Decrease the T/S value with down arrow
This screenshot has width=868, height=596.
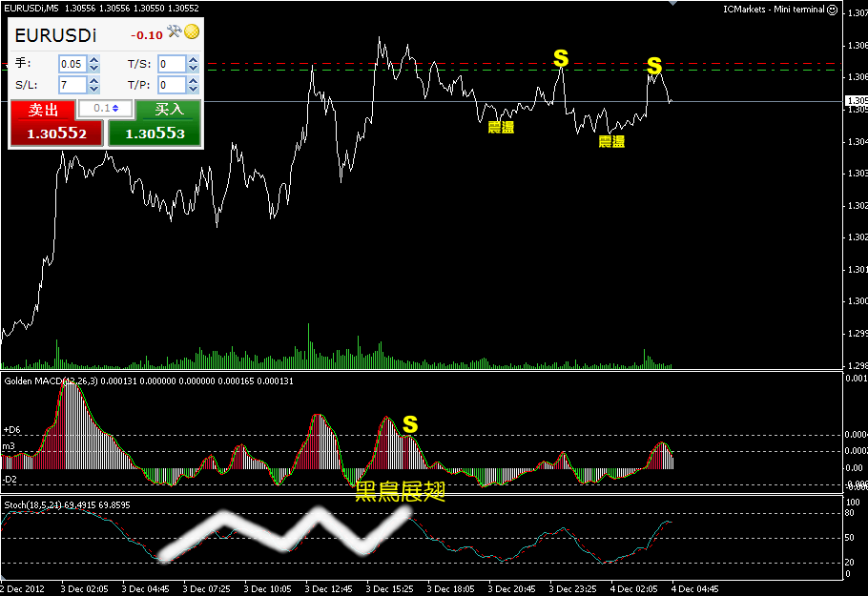click(193, 68)
